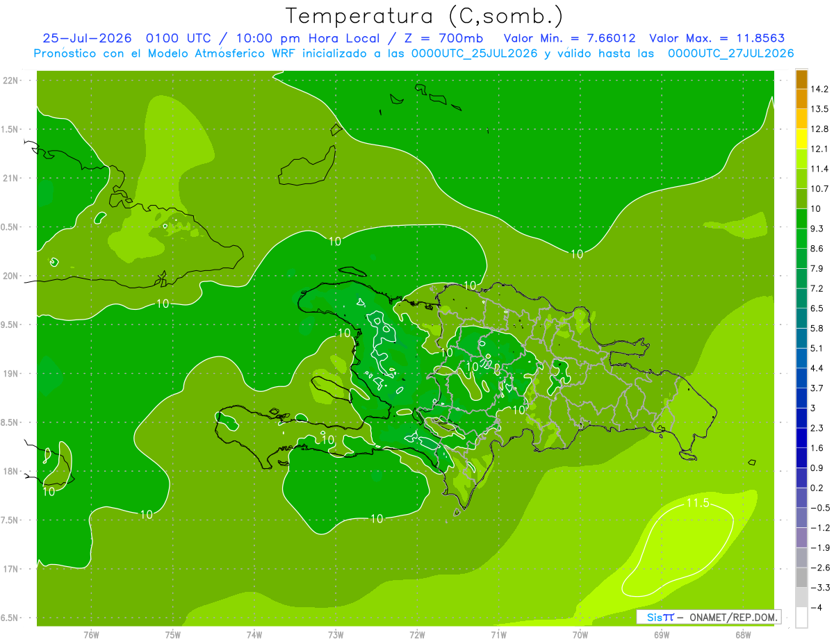Click the "9.3" color bar label

[817, 229]
